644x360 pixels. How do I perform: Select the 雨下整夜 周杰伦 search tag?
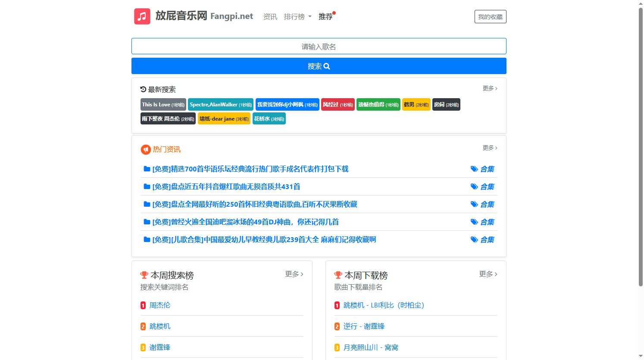pos(168,119)
